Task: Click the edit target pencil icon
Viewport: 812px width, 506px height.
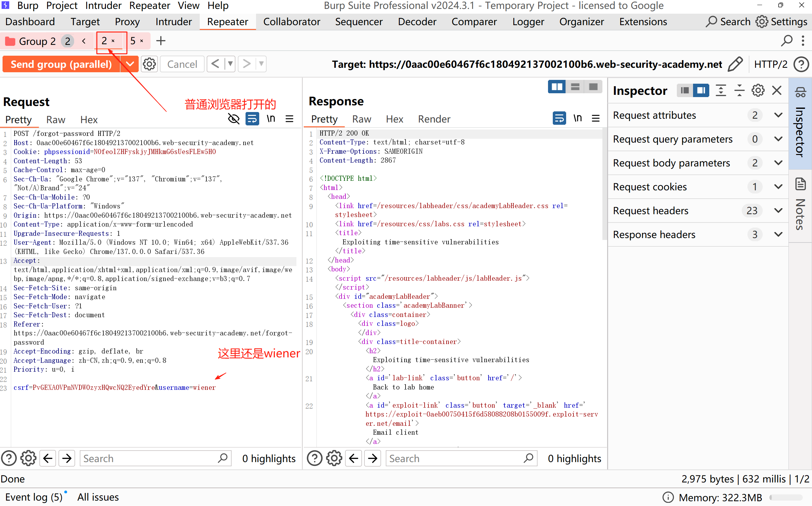Action: pyautogui.click(x=735, y=64)
